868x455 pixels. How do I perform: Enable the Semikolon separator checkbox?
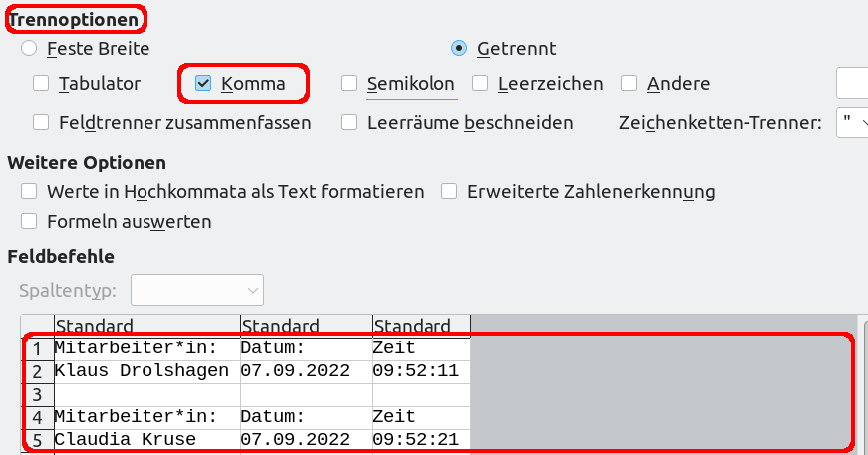(349, 84)
